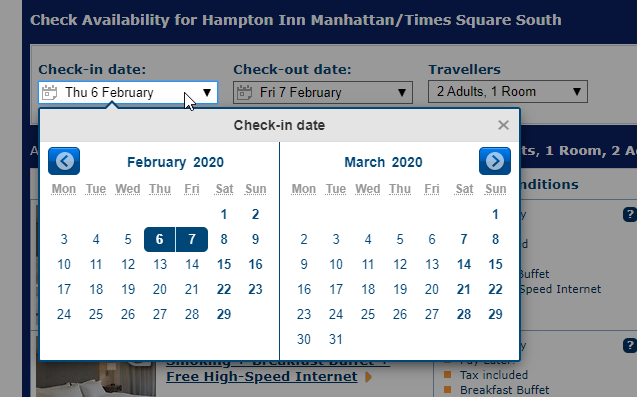
Task: Click calendar icon in check-in field
Action: [x=50, y=93]
